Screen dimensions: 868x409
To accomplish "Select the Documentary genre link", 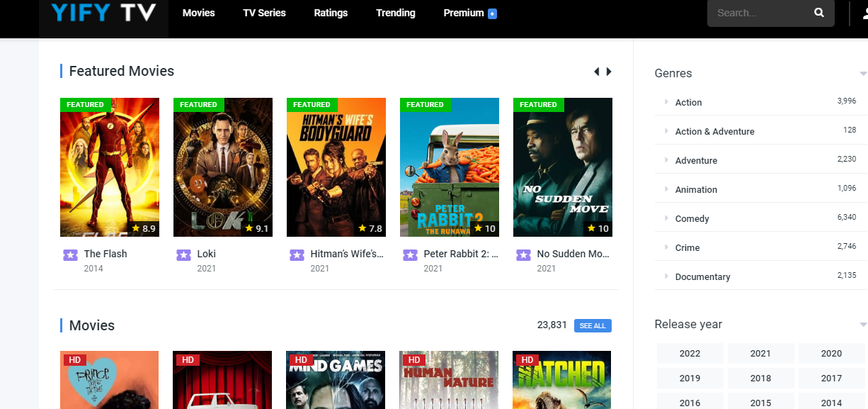I will click(x=703, y=277).
